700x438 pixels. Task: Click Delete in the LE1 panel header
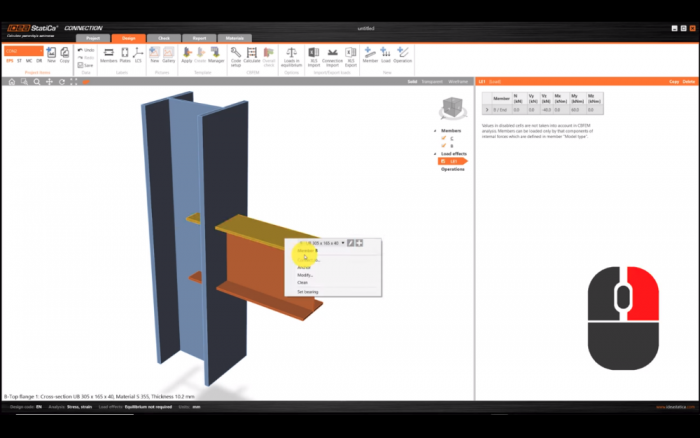tap(689, 82)
